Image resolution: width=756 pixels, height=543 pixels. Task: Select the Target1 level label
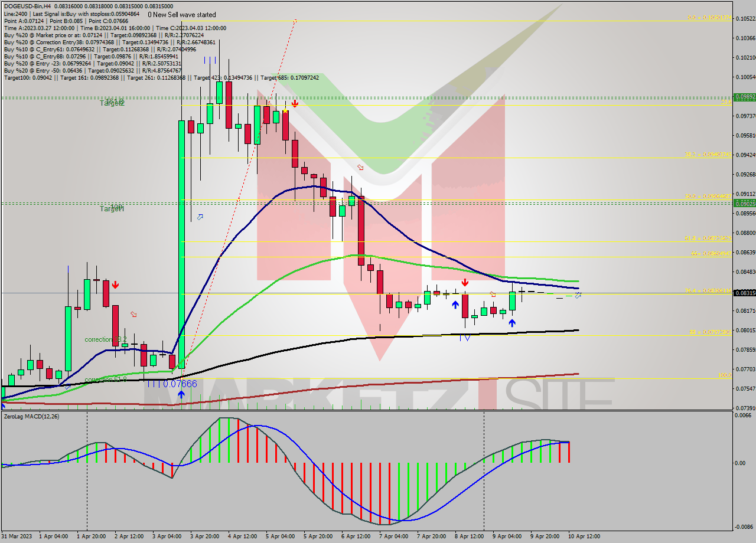[x=112, y=208]
